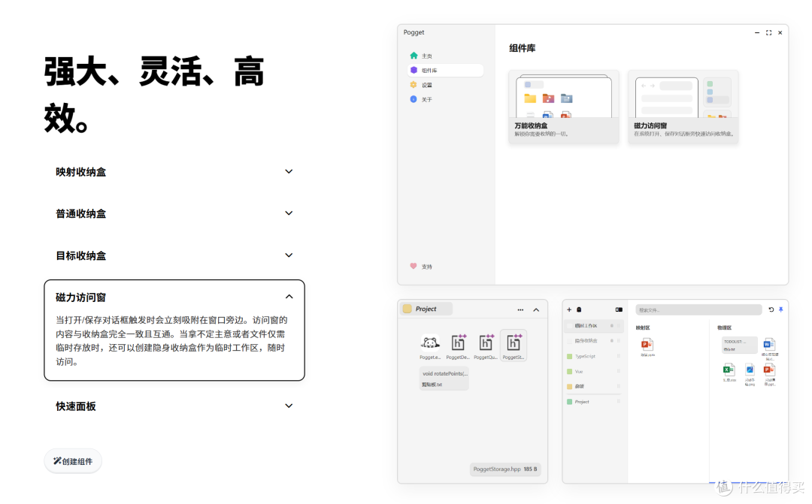The image size is (812, 504).
Task: Select the Project box in the access window list
Action: [593, 402]
